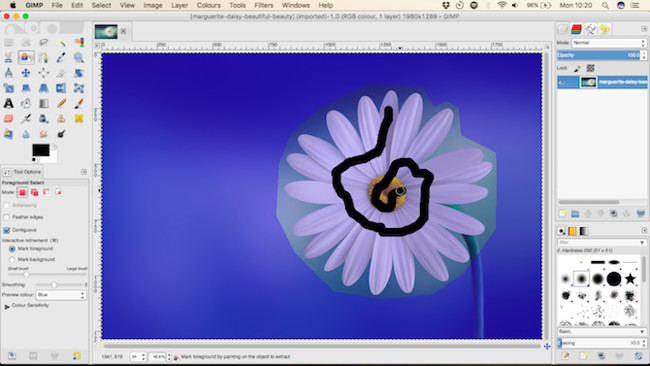This screenshot has width=650, height=366.
Task: Select the Shear tool
Action: 26,88
